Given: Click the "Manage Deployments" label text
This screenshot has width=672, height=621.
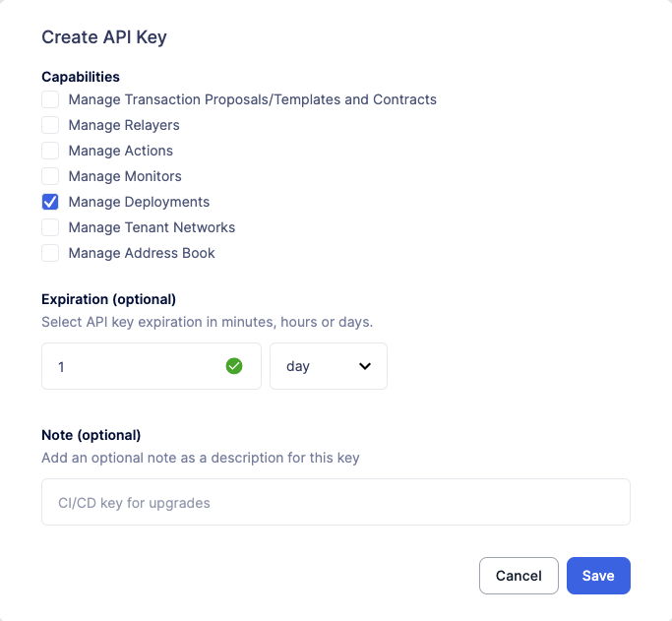Looking at the screenshot, I should [139, 202].
